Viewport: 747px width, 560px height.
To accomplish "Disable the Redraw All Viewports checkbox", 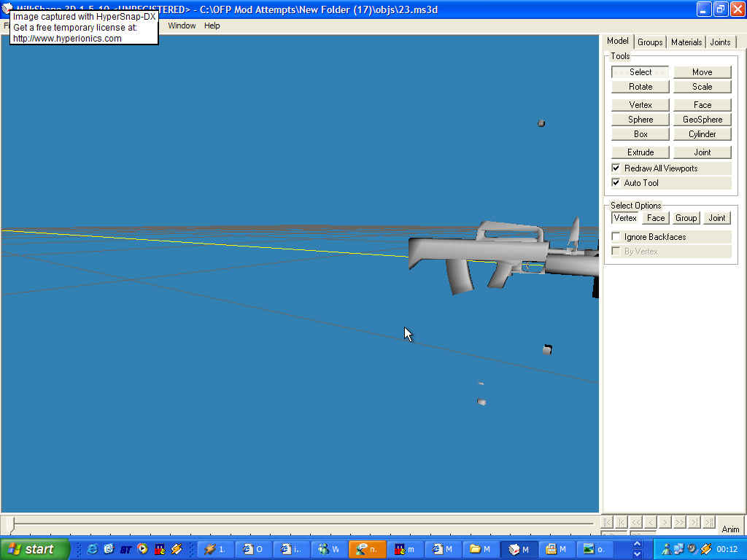I will click(616, 168).
